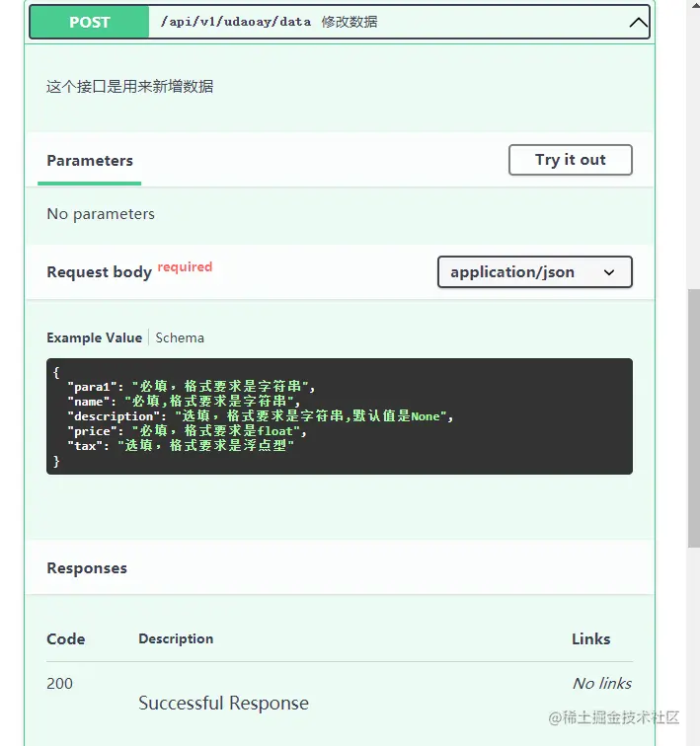This screenshot has width=700, height=746.
Task: Click the red required label
Action: pos(185,266)
